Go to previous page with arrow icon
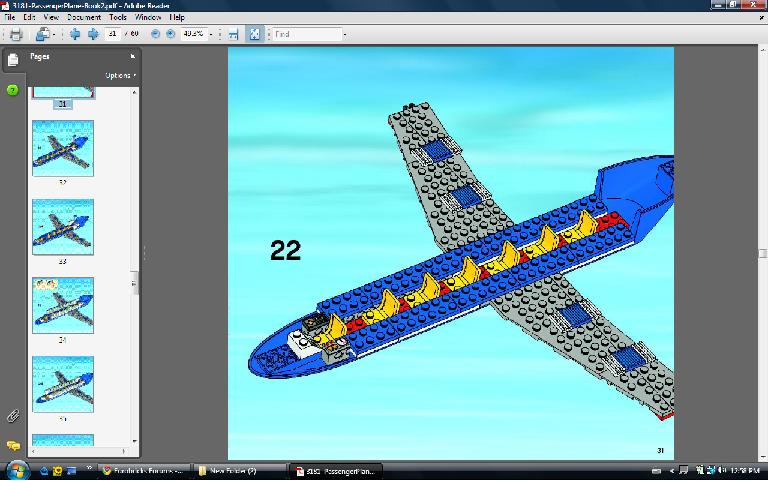 pos(75,34)
